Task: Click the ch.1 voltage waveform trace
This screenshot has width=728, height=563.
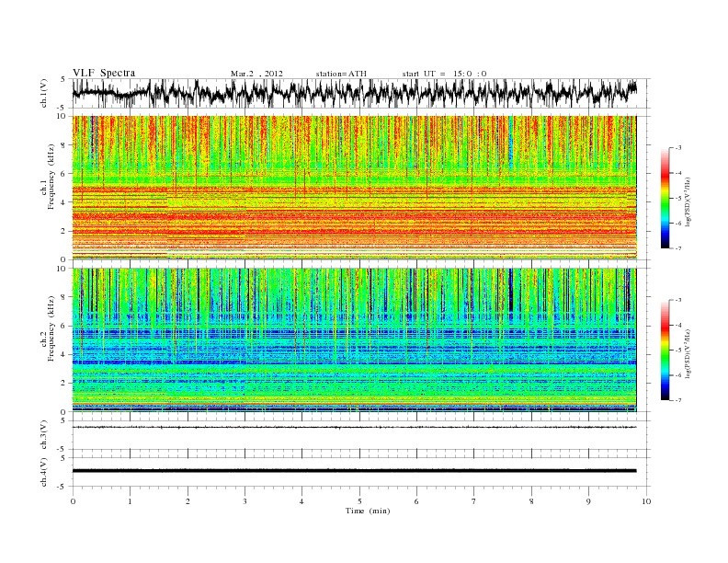Action: [x=354, y=93]
